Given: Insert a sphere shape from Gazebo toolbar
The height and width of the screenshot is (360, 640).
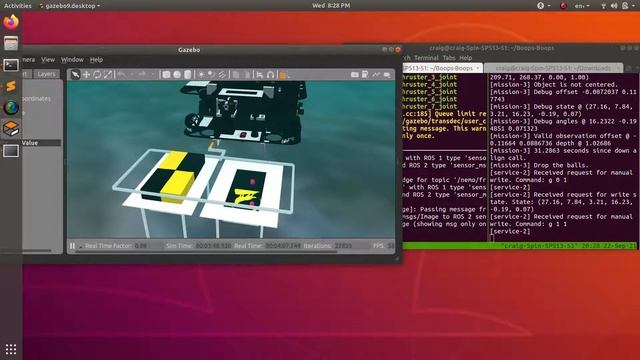Looking at the screenshot, I should (x=177, y=75).
